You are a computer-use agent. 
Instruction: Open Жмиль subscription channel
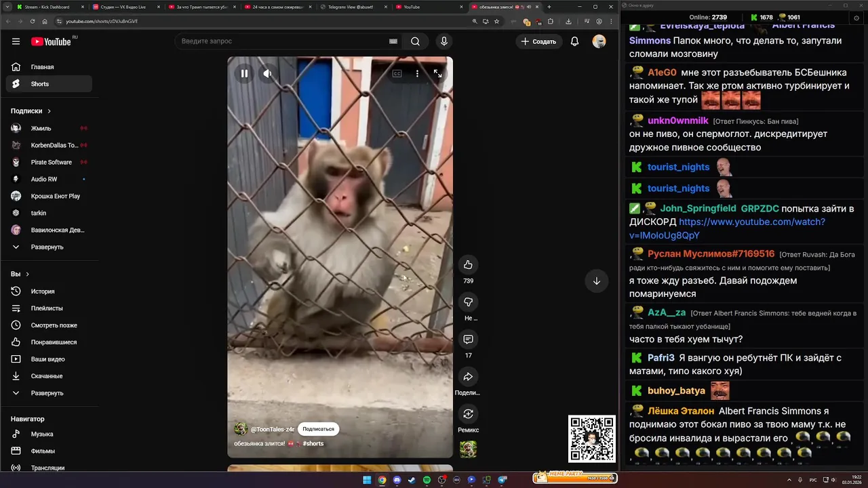[x=49, y=128]
